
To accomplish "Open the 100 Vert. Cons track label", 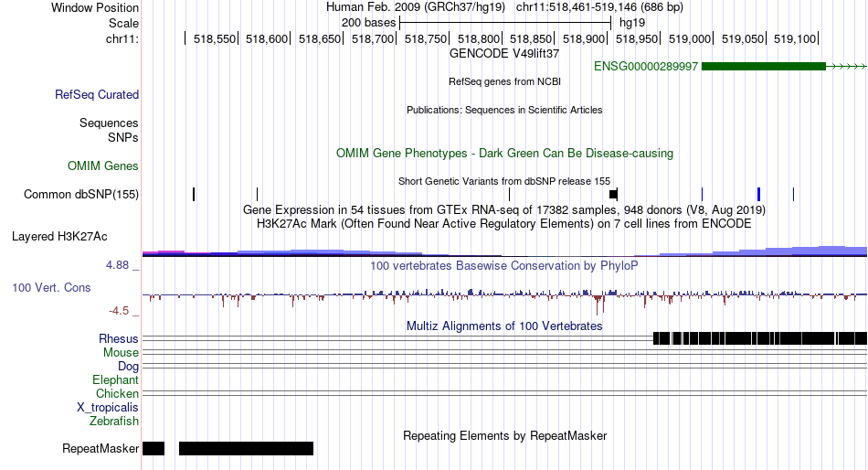I will coord(51,288).
